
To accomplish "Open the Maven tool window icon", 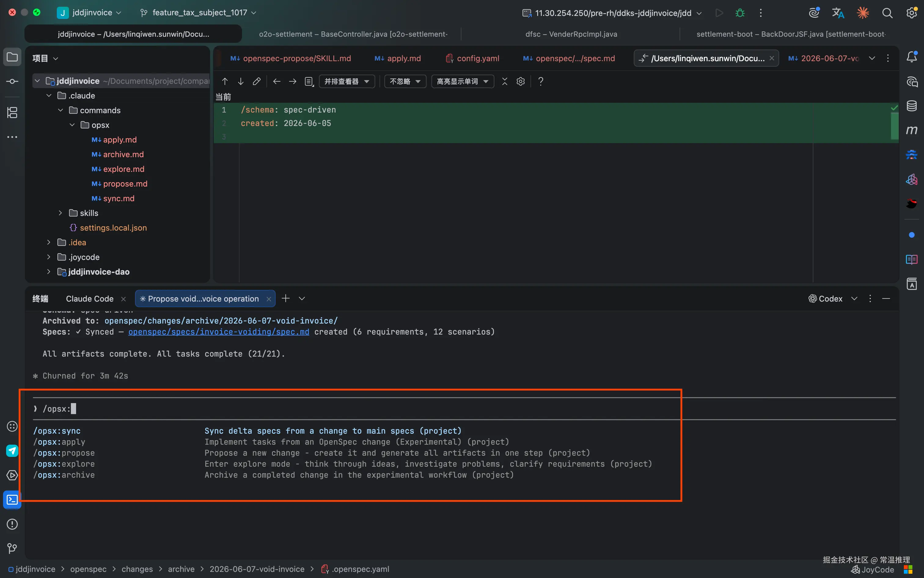I will tap(912, 130).
